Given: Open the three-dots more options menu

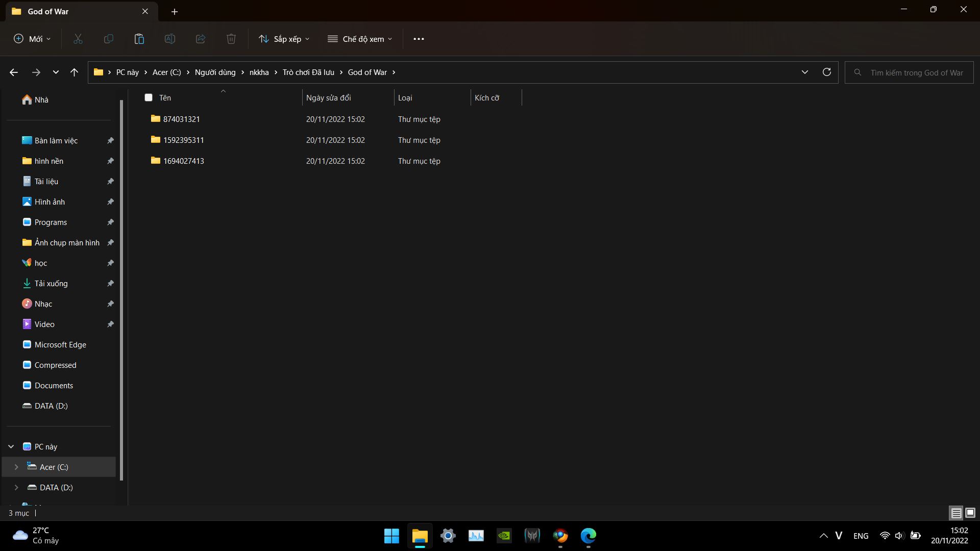Looking at the screenshot, I should click(419, 39).
